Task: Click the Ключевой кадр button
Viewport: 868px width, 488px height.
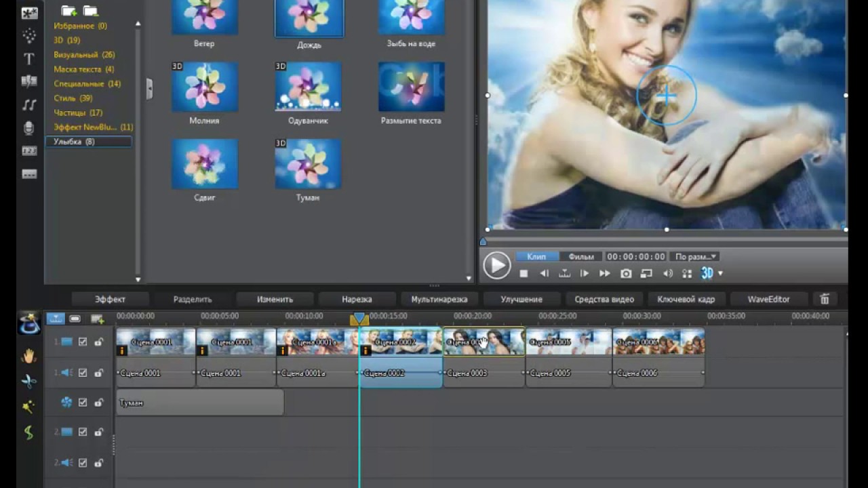Action: [x=686, y=299]
